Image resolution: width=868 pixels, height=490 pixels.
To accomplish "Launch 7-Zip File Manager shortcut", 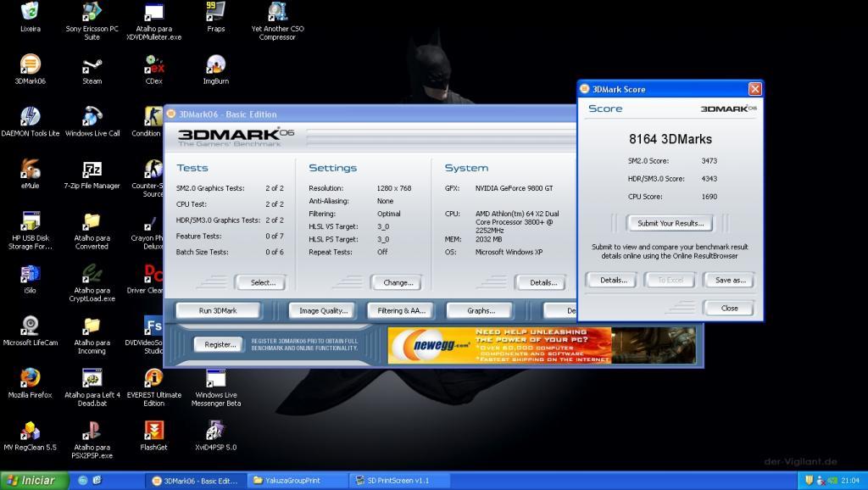I will [x=92, y=174].
